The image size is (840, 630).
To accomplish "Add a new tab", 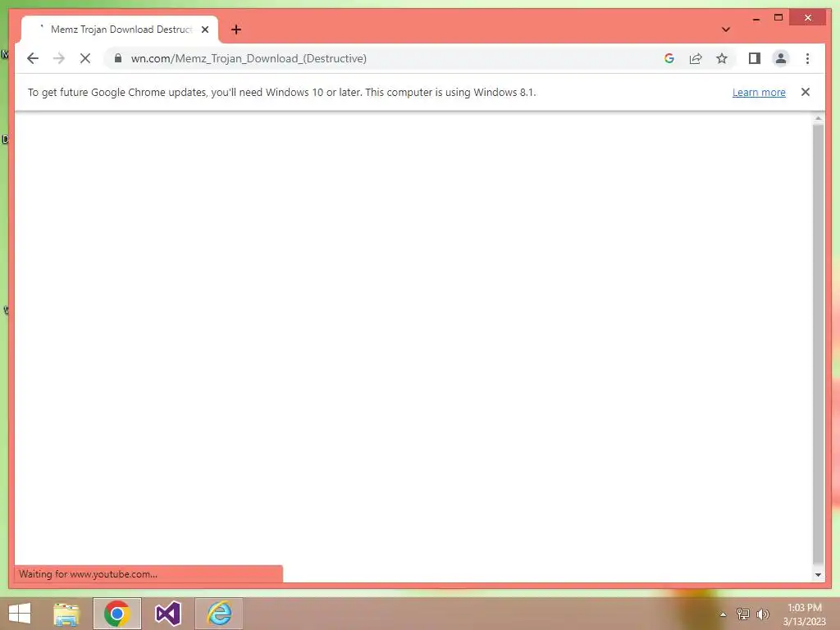I will (236, 30).
